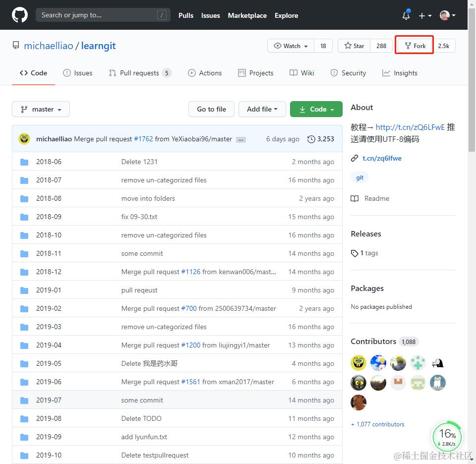View the 1 tags link
Viewport: 476px width, 464px height.
click(x=364, y=253)
